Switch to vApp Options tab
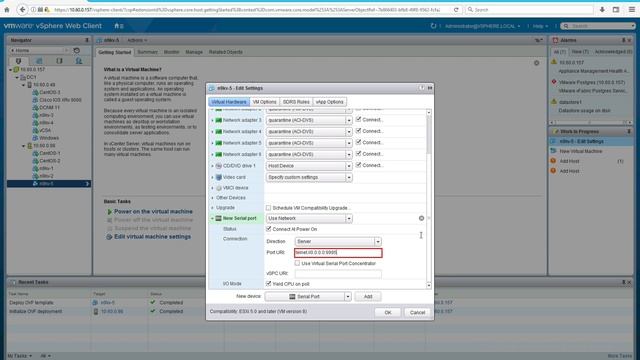640x360 pixels. pos(329,102)
